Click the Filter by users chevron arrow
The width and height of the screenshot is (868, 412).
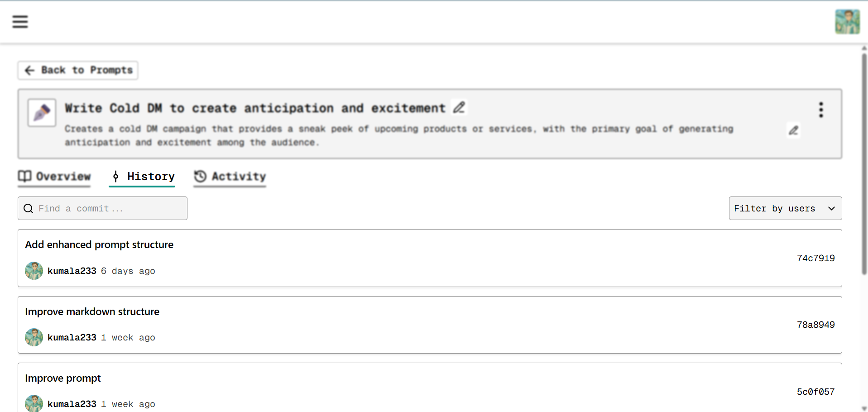[832, 209]
